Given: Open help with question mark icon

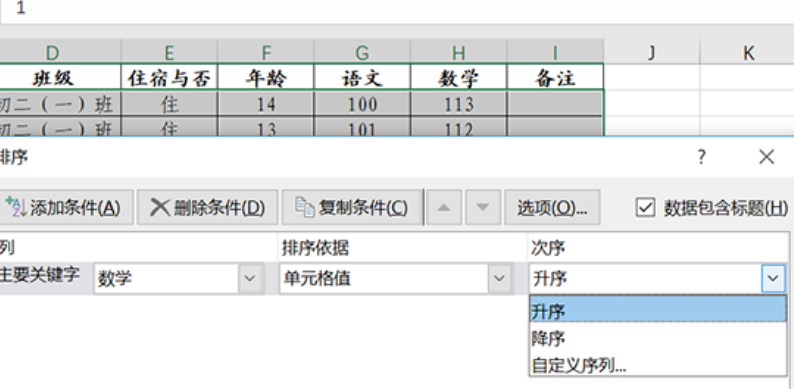Looking at the screenshot, I should click(x=701, y=157).
